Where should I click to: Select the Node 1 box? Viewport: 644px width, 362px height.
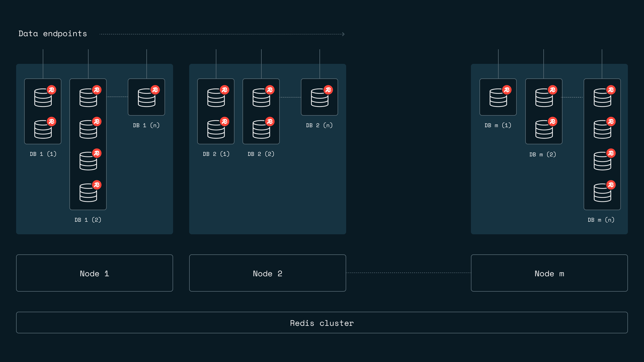click(95, 273)
